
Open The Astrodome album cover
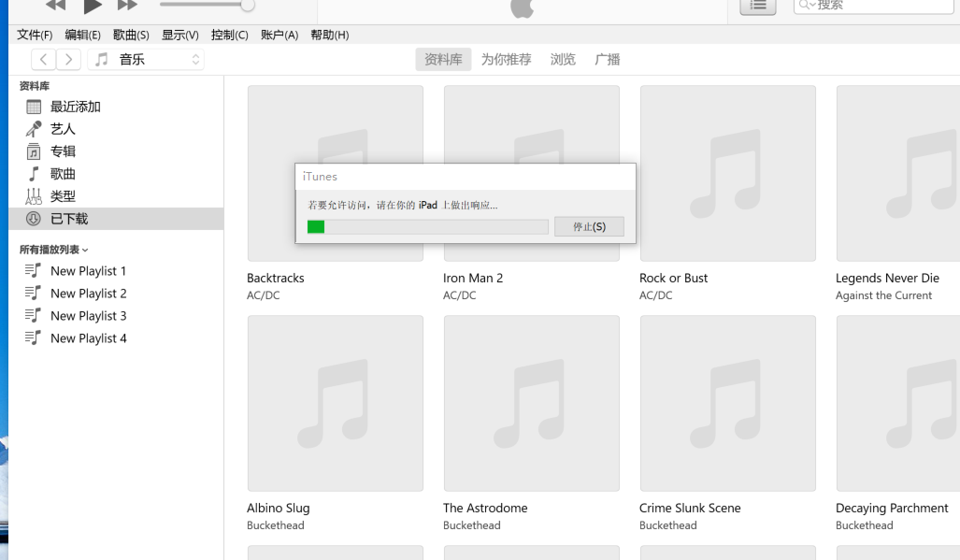532,403
